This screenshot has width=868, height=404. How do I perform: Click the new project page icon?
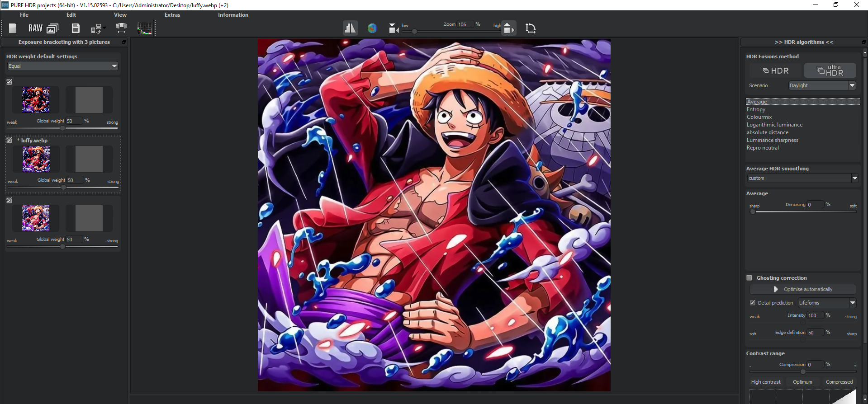(x=13, y=28)
